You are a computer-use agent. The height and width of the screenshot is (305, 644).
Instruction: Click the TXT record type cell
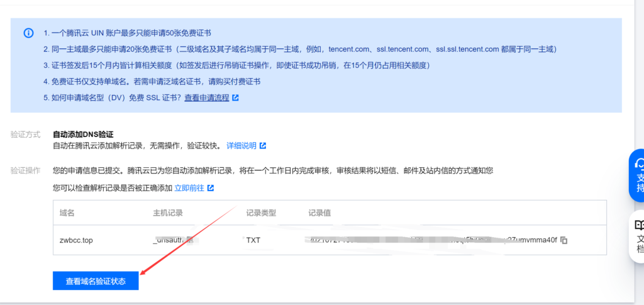tap(253, 240)
